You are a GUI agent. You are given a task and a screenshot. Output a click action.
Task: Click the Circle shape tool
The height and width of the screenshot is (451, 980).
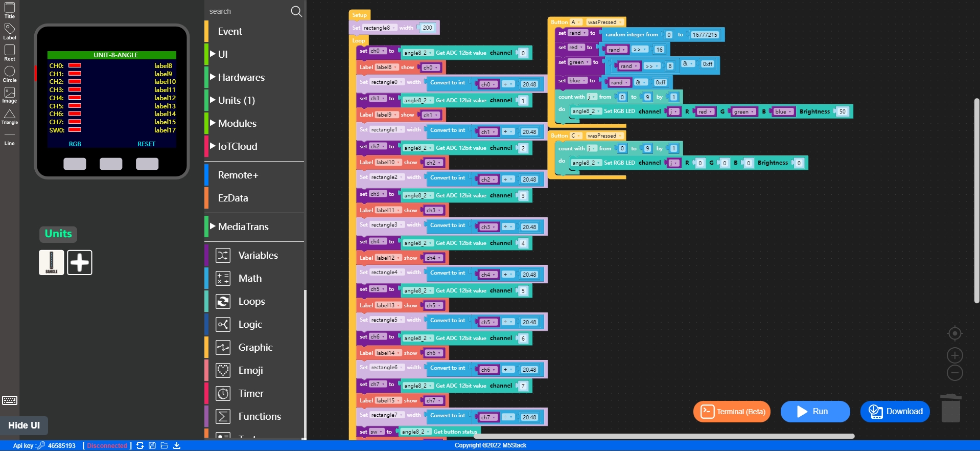tap(10, 74)
